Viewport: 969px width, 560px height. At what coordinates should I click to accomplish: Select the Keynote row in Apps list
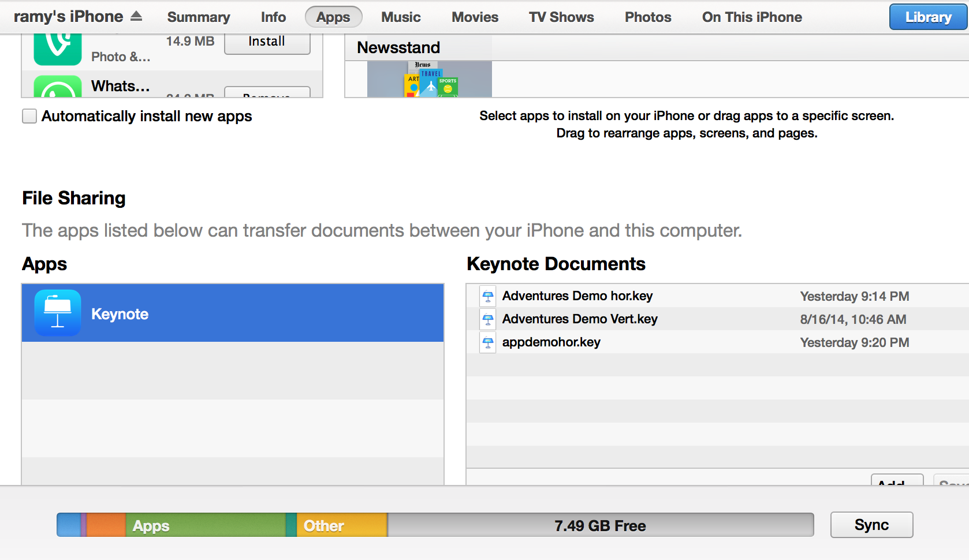pyautogui.click(x=233, y=313)
